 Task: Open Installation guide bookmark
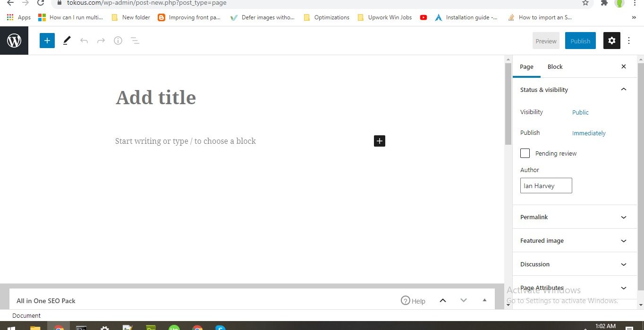click(x=466, y=17)
